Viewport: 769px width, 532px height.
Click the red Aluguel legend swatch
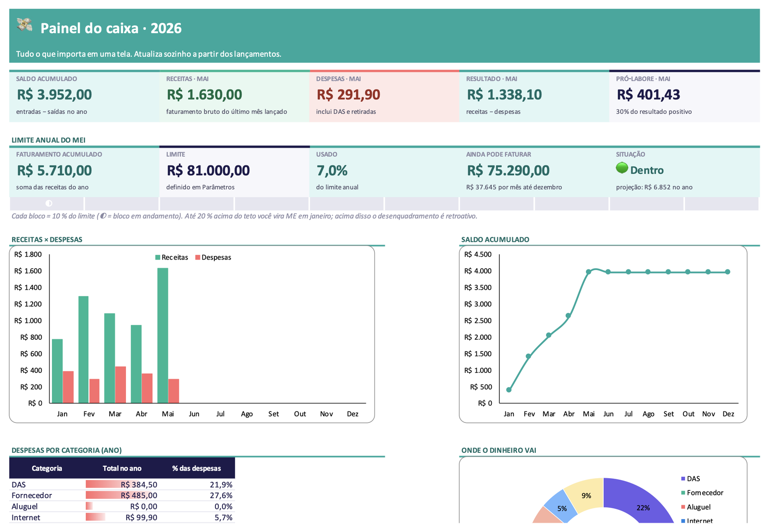(x=683, y=507)
